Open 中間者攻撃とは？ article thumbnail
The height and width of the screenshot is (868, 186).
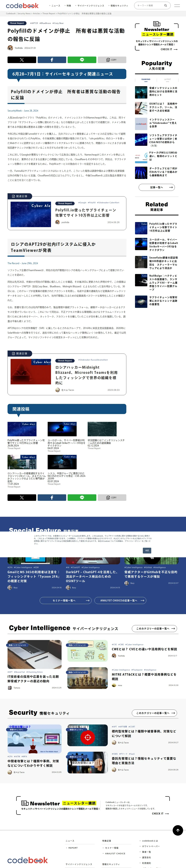coord(34,739)
